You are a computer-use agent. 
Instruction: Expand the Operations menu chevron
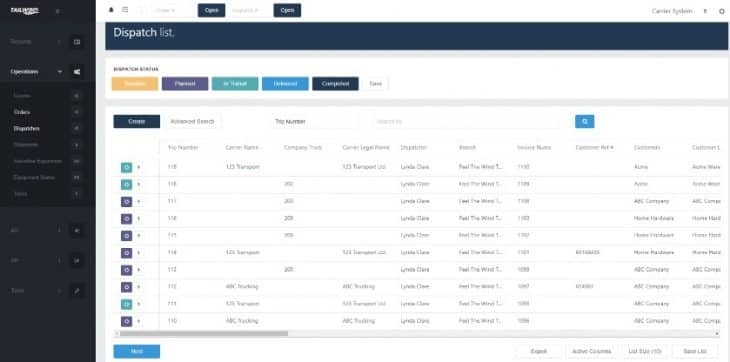point(60,72)
